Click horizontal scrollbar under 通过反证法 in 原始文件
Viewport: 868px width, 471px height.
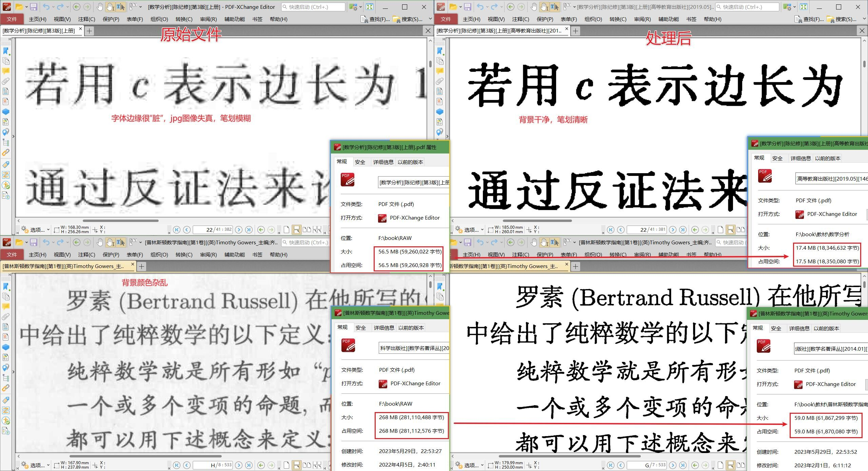tap(120, 221)
